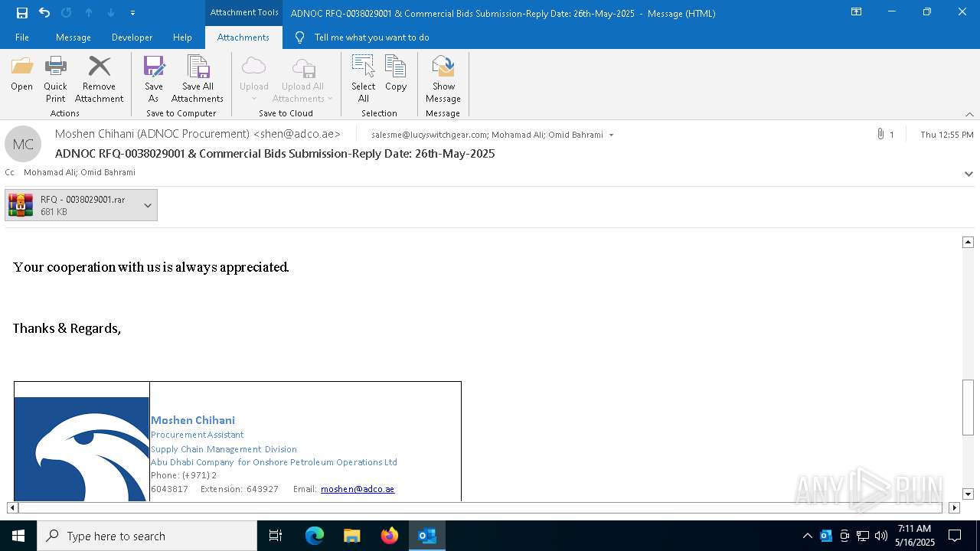Click the moshen@adco.ae email link
Viewport: 980px width, 551px height.
click(358, 489)
